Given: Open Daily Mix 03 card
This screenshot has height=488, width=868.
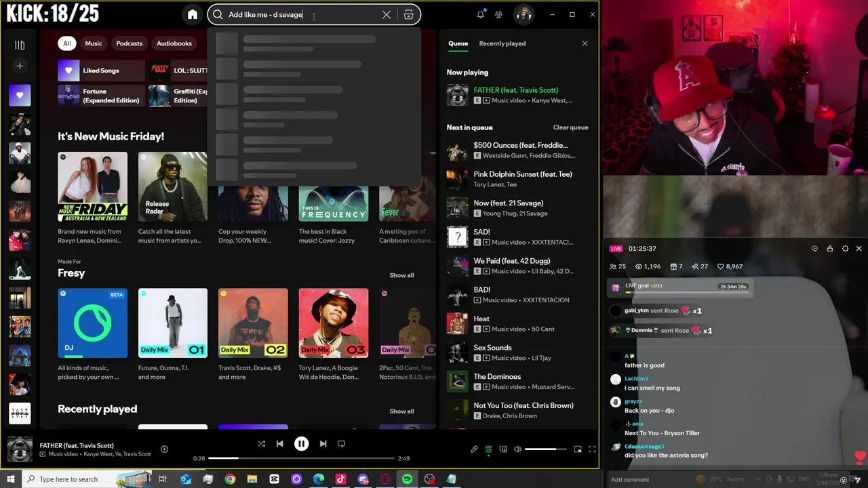Looking at the screenshot, I should [334, 323].
